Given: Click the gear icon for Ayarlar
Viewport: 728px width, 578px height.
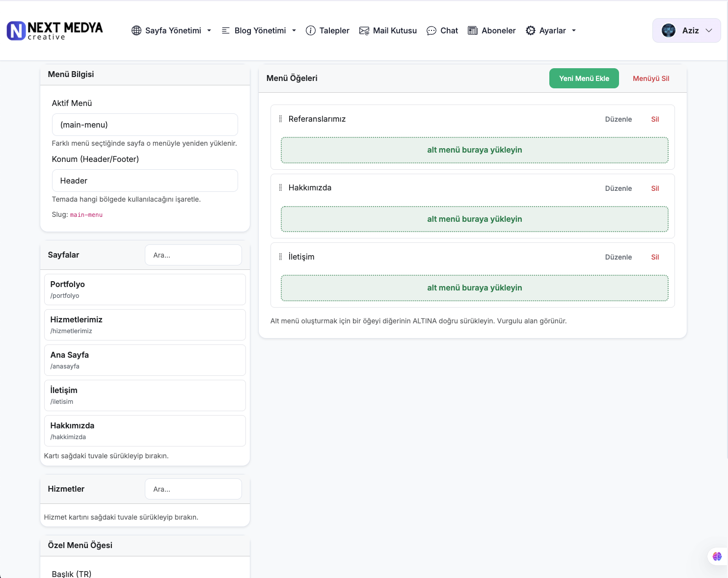Looking at the screenshot, I should 531,30.
